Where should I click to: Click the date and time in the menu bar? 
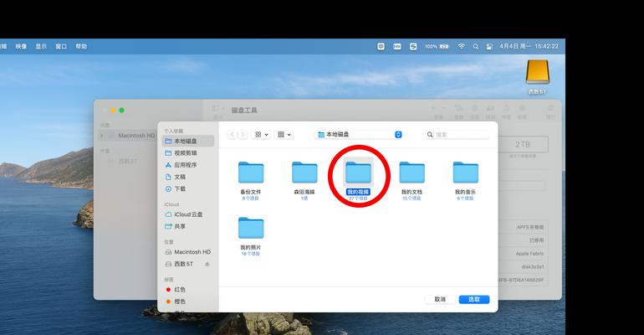click(529, 46)
